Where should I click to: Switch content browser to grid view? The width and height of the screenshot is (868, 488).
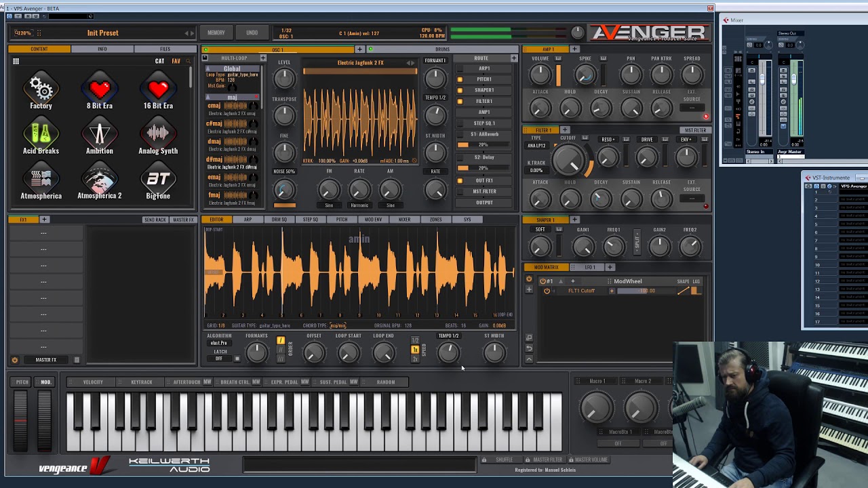[16, 61]
